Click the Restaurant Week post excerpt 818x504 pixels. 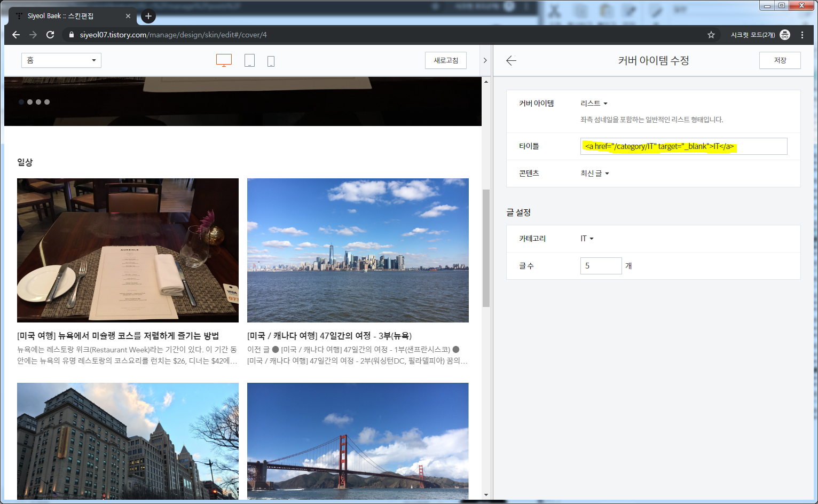pyautogui.click(x=127, y=355)
